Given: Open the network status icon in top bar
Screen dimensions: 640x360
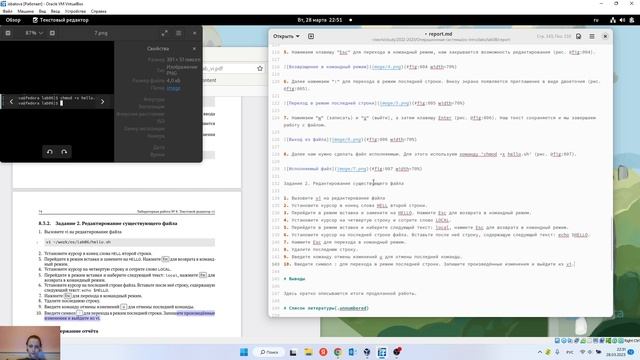Looking at the screenshot, I should [x=613, y=20].
